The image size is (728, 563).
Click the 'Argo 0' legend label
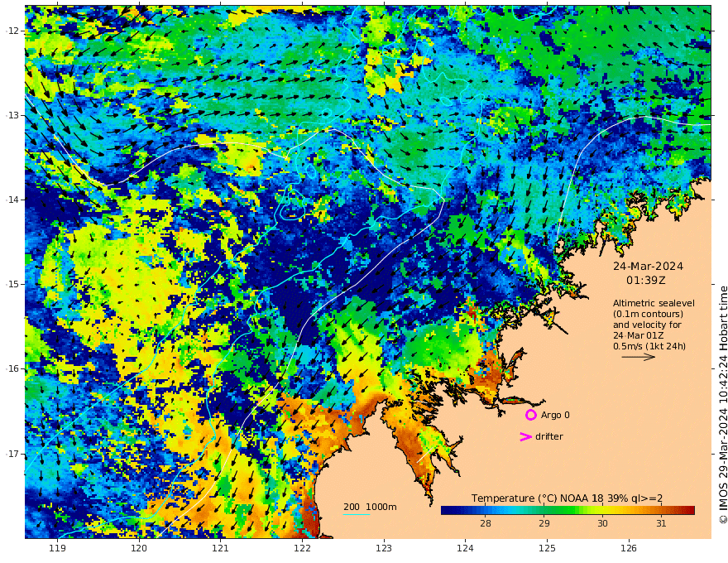555,415
